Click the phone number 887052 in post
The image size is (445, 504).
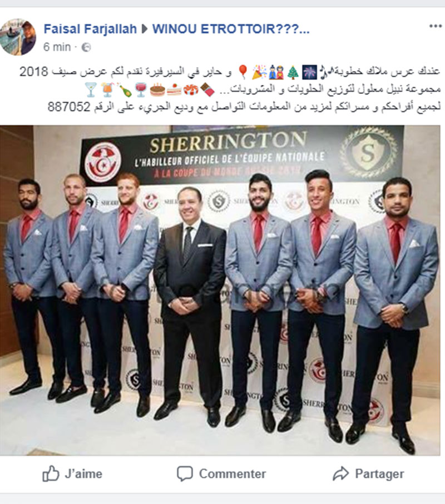69,107
